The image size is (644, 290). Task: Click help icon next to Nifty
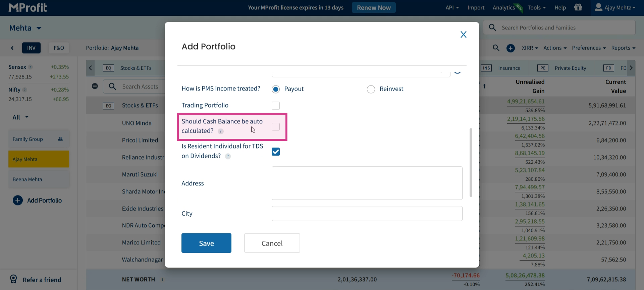[x=25, y=90]
